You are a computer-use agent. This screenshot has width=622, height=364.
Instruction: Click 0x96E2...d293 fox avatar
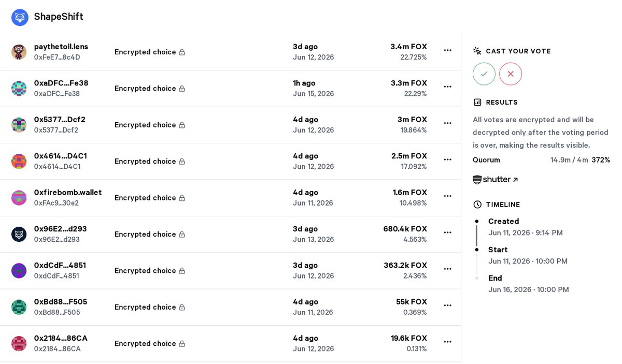(x=19, y=234)
